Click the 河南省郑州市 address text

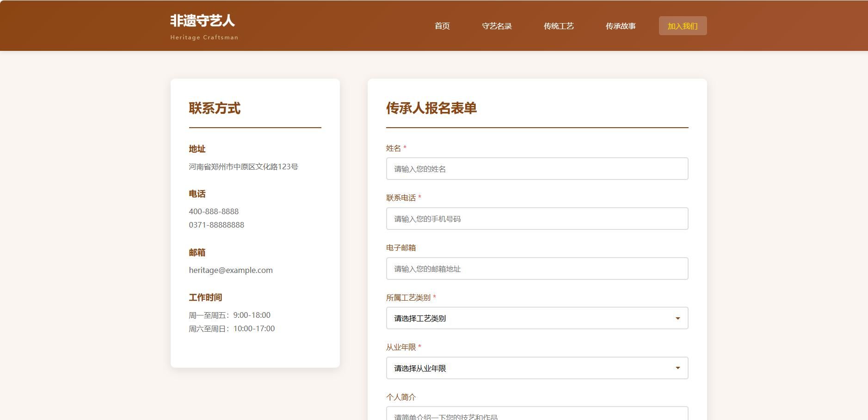tap(243, 167)
